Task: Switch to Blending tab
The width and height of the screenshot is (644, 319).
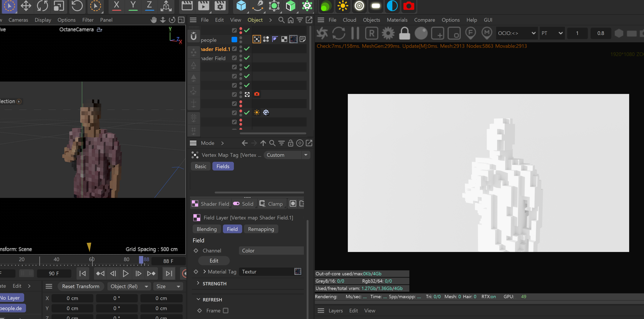Action: click(x=206, y=229)
